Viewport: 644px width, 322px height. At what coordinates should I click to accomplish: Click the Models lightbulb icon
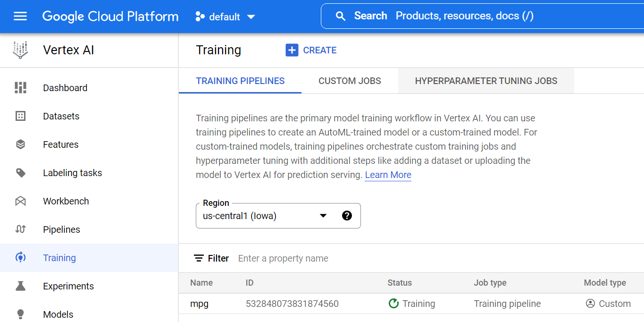click(20, 314)
